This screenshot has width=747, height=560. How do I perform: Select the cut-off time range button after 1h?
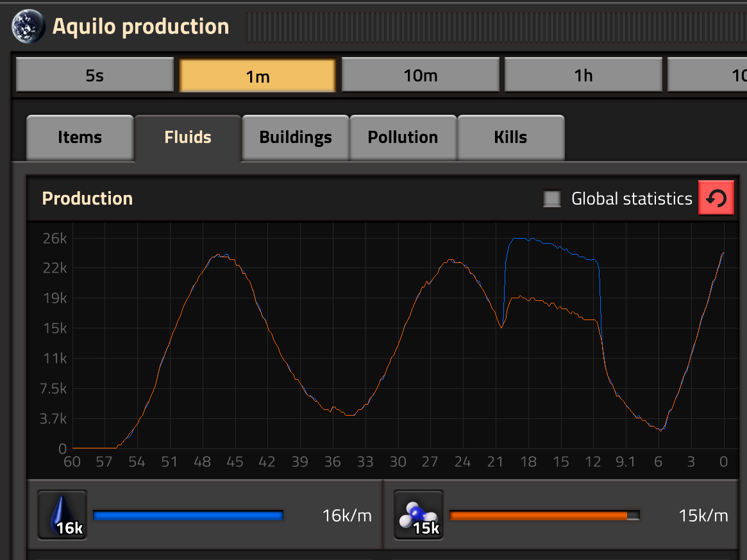point(707,75)
